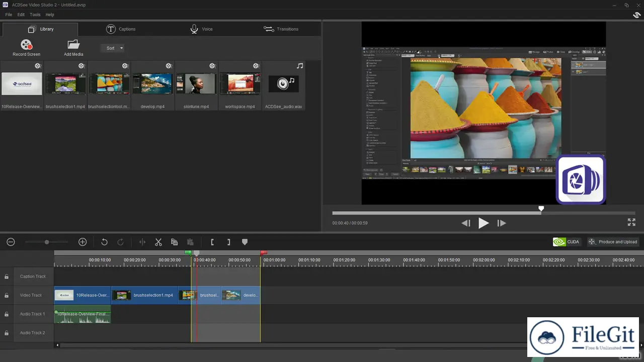This screenshot has width=644, height=362.
Task: Click the gray playhead handle on timeline
Action: pos(197,253)
